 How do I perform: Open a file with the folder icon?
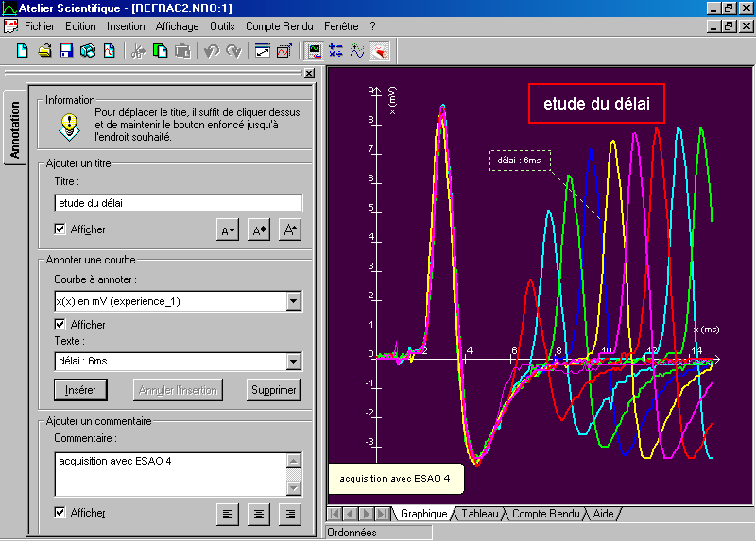(44, 51)
